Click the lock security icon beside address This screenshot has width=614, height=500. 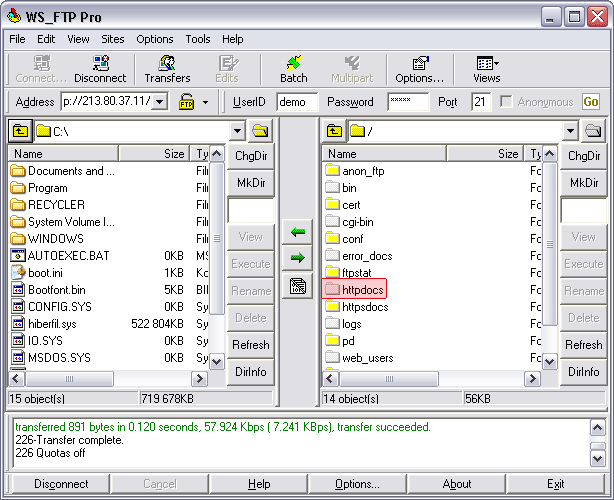[x=186, y=102]
